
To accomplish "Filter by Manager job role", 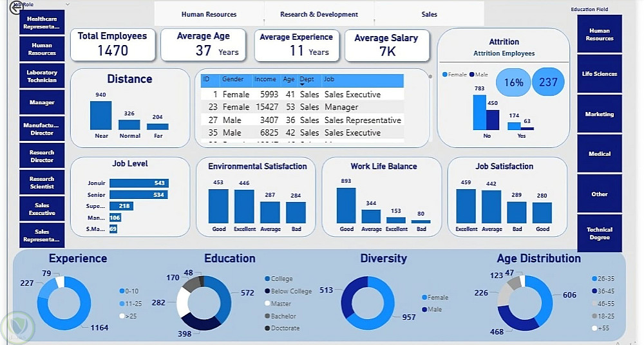I will tap(42, 102).
